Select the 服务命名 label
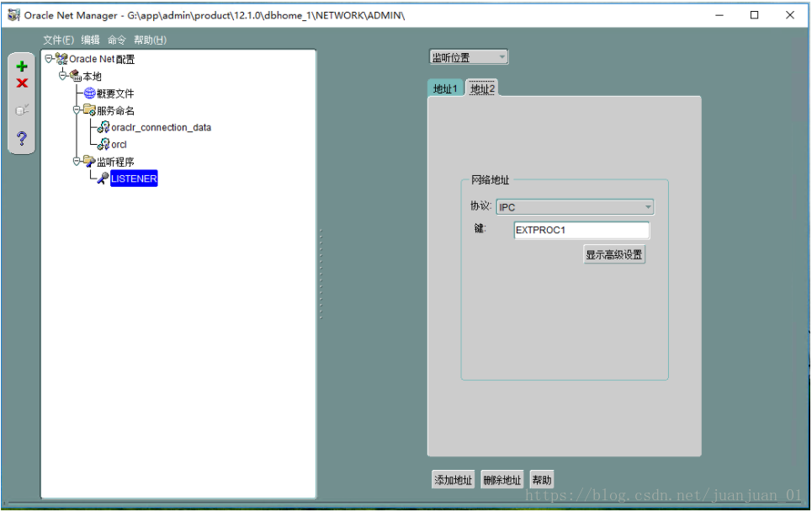Image resolution: width=812 pixels, height=512 pixels. (115, 111)
